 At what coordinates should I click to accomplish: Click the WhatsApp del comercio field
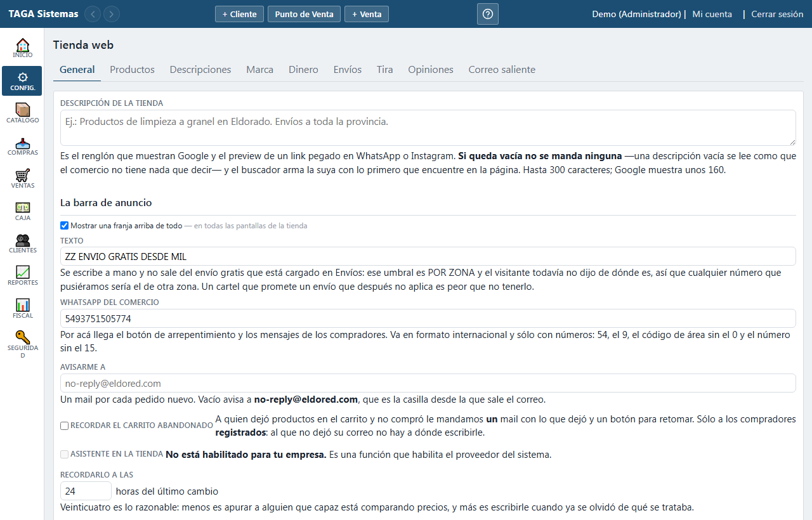click(x=428, y=318)
